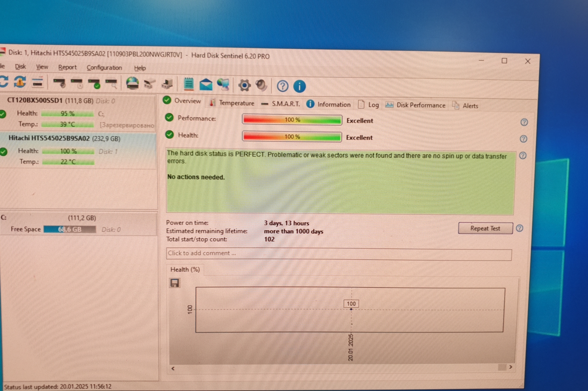Click 'Status last updated' status bar text
The height and width of the screenshot is (391, 588).
[58, 387]
